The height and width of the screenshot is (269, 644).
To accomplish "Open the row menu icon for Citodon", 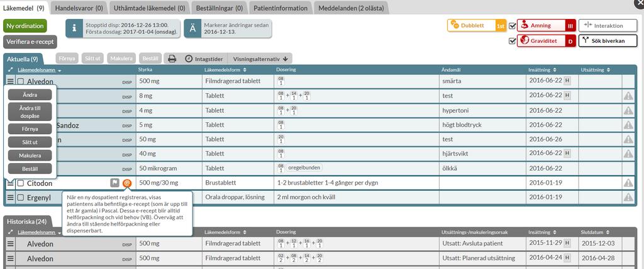I will click(10, 183).
